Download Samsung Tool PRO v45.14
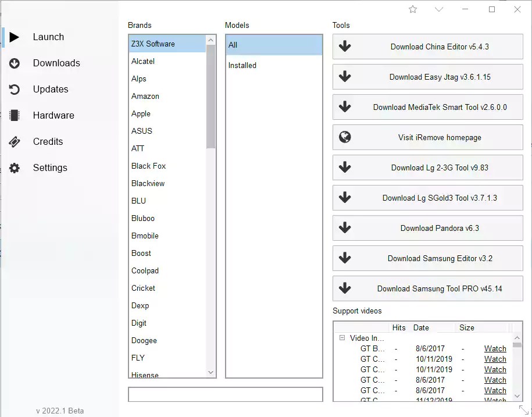532x417 pixels. pyautogui.click(x=427, y=288)
